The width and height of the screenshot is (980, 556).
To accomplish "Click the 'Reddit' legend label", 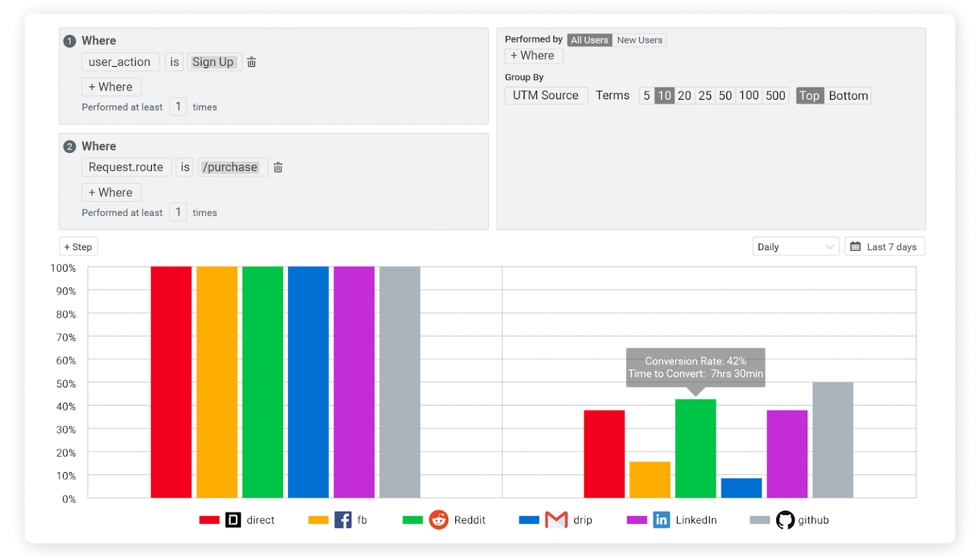I will click(470, 520).
